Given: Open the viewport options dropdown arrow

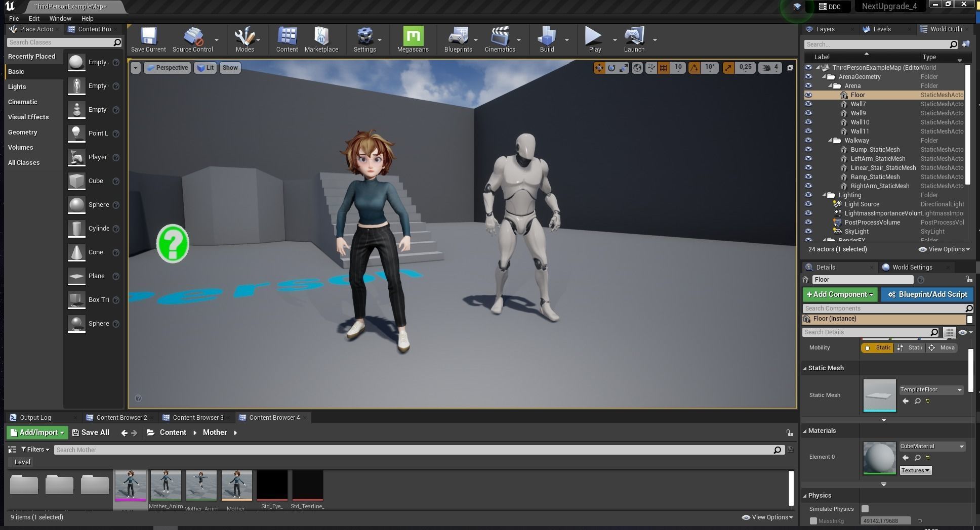Looking at the screenshot, I should pos(135,68).
